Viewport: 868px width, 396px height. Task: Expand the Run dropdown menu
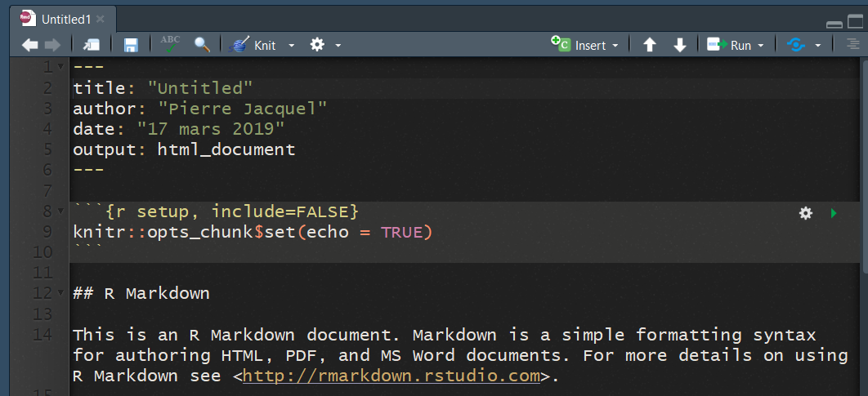coord(761,46)
